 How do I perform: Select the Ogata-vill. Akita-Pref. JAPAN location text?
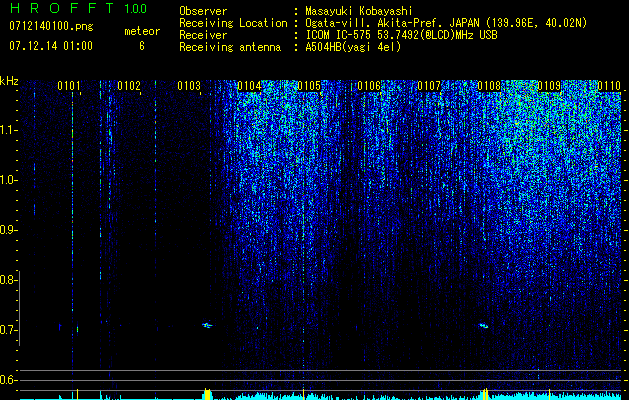click(446, 23)
